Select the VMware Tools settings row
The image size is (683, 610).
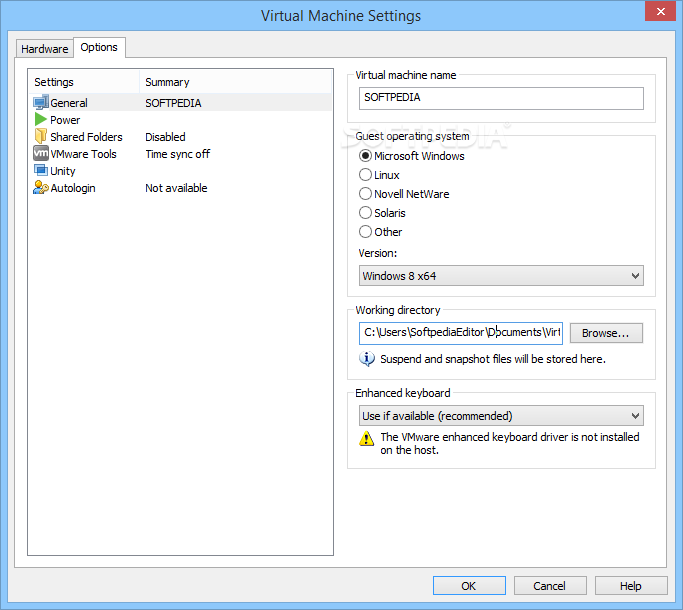coord(180,153)
